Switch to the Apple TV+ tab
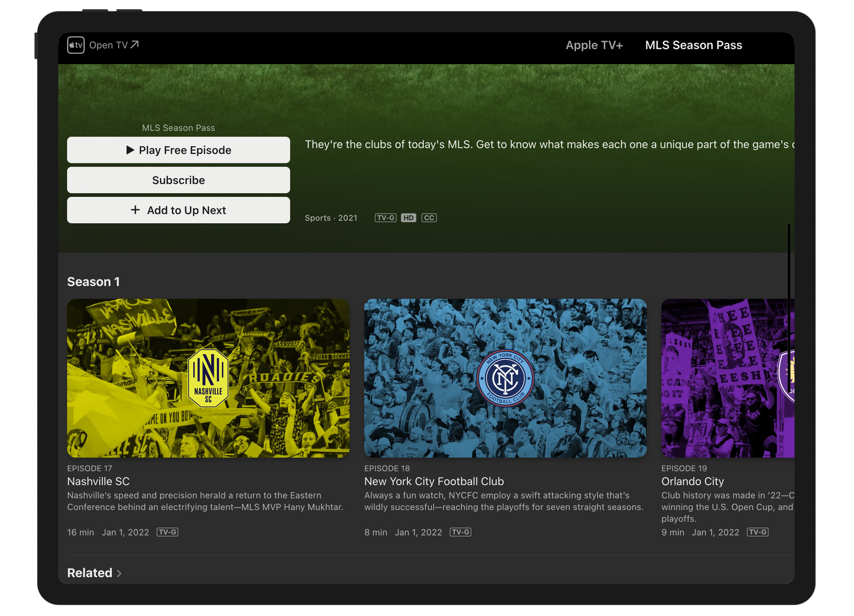854x616 pixels. pos(594,45)
